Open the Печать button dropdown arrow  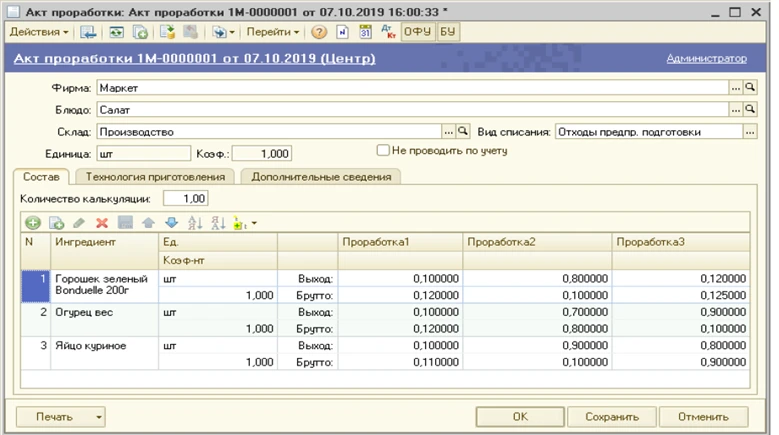point(98,417)
